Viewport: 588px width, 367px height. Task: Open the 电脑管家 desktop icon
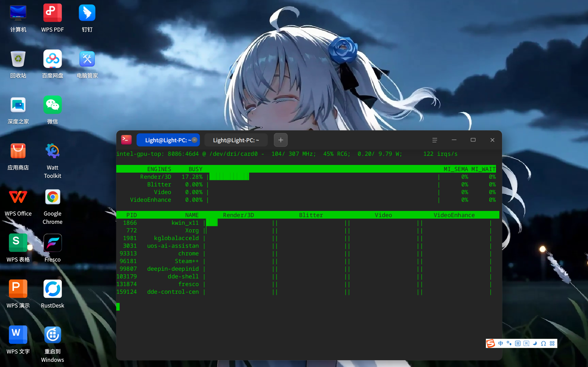(x=87, y=64)
